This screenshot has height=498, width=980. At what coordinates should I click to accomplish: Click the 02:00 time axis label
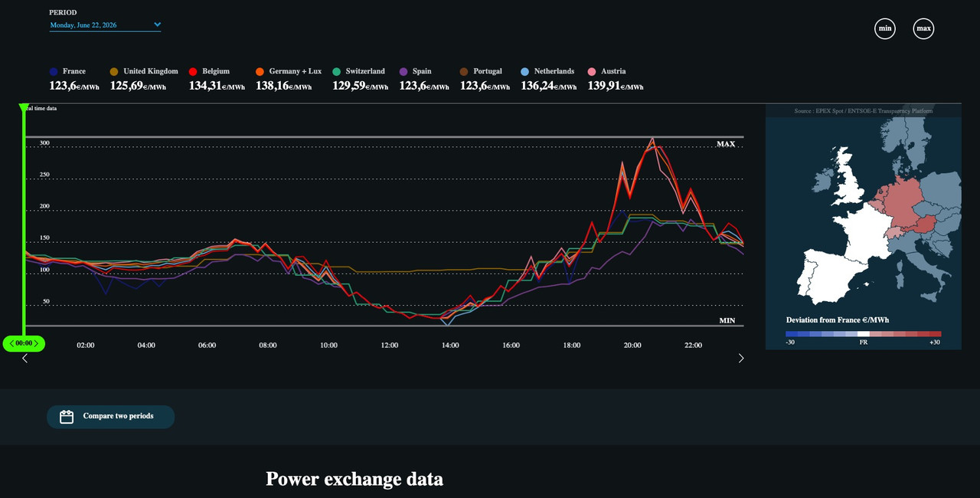tap(86, 346)
